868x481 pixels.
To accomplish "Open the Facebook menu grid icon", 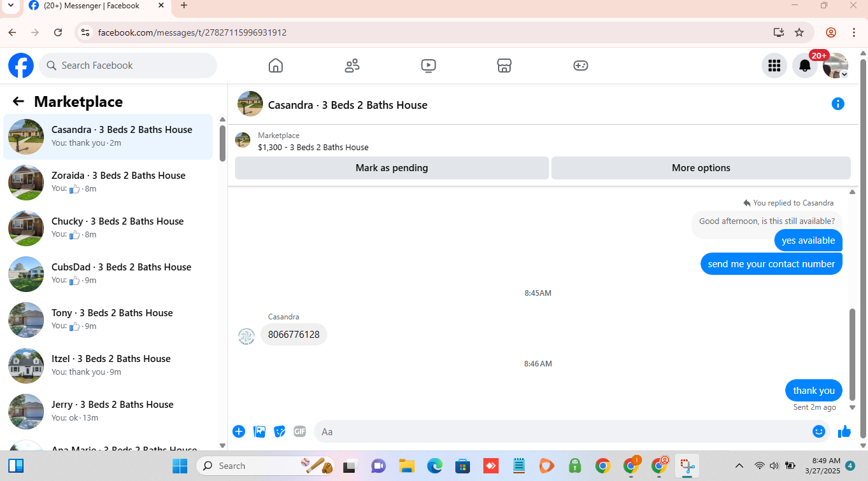I will pos(774,66).
